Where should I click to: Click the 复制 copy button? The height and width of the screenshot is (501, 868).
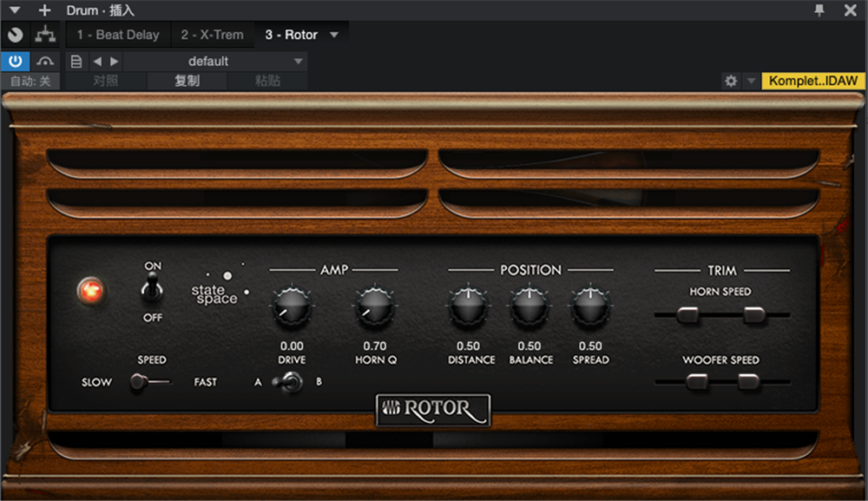coord(187,82)
